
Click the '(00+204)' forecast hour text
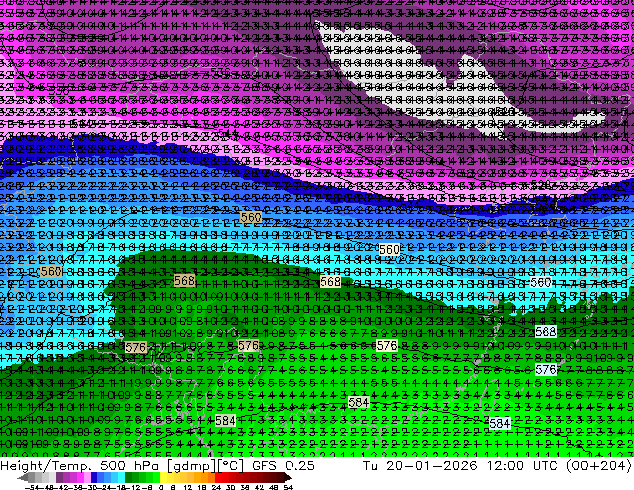pyautogui.click(x=598, y=466)
